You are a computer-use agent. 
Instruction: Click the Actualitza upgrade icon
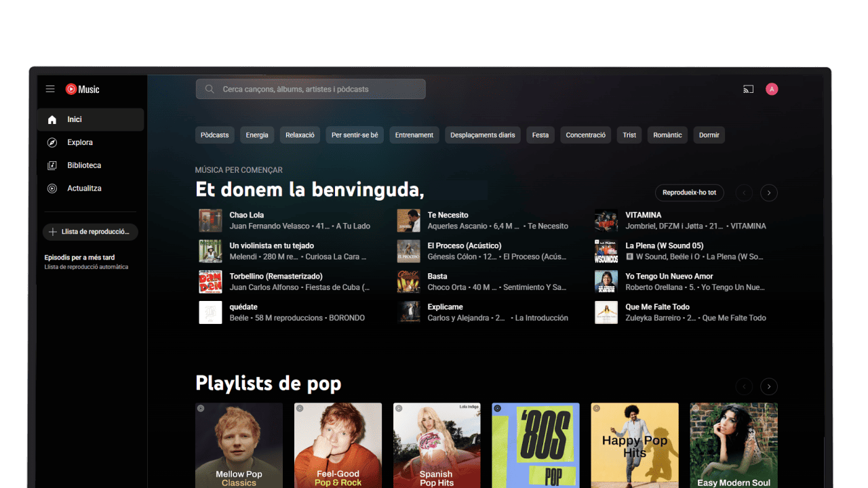point(52,188)
